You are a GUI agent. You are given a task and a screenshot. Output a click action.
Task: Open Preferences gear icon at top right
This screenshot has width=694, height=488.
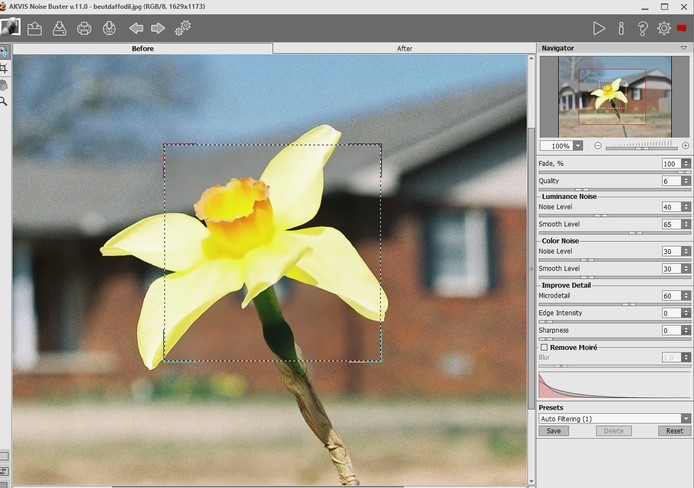click(x=664, y=28)
